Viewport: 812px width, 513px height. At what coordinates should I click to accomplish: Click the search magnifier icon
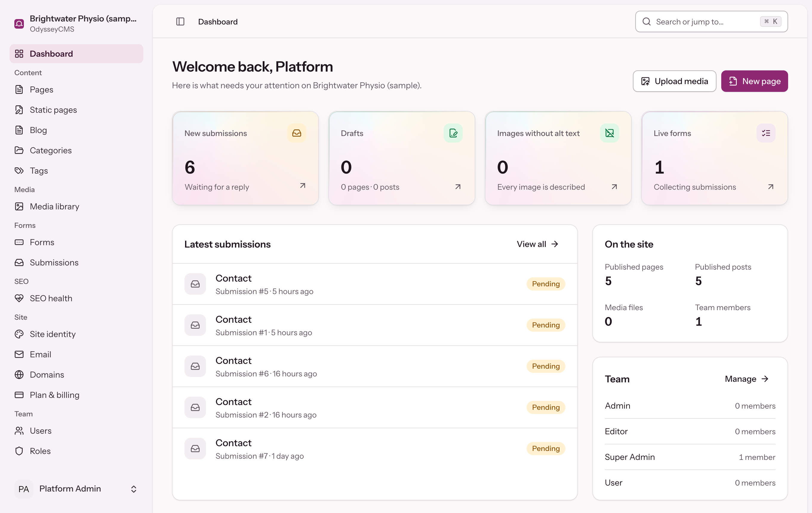point(646,21)
